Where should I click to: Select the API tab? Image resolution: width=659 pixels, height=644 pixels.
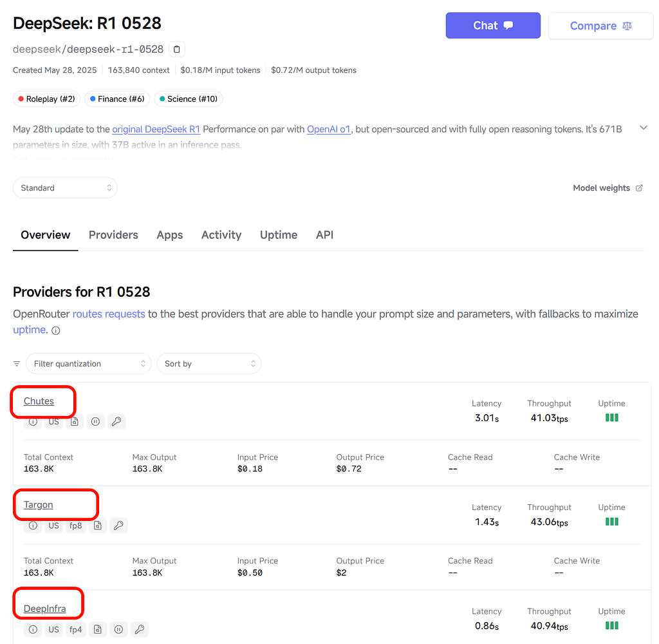click(x=325, y=234)
